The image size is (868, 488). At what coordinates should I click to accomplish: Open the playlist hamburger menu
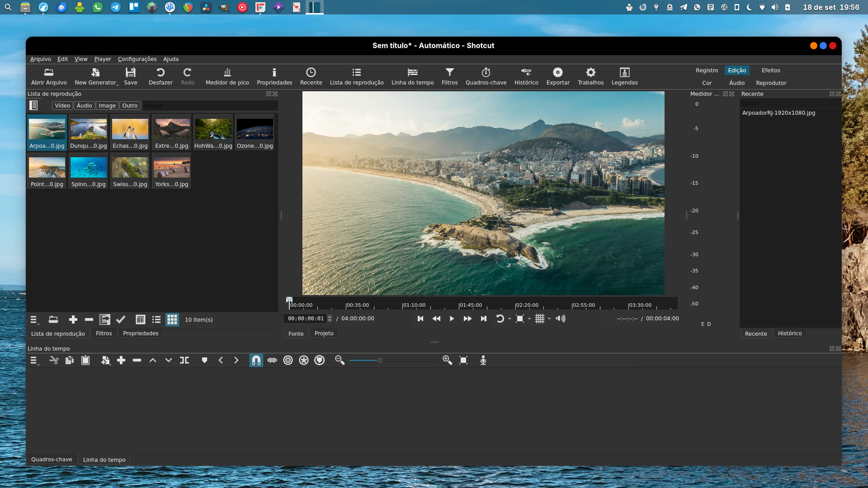tap(34, 320)
